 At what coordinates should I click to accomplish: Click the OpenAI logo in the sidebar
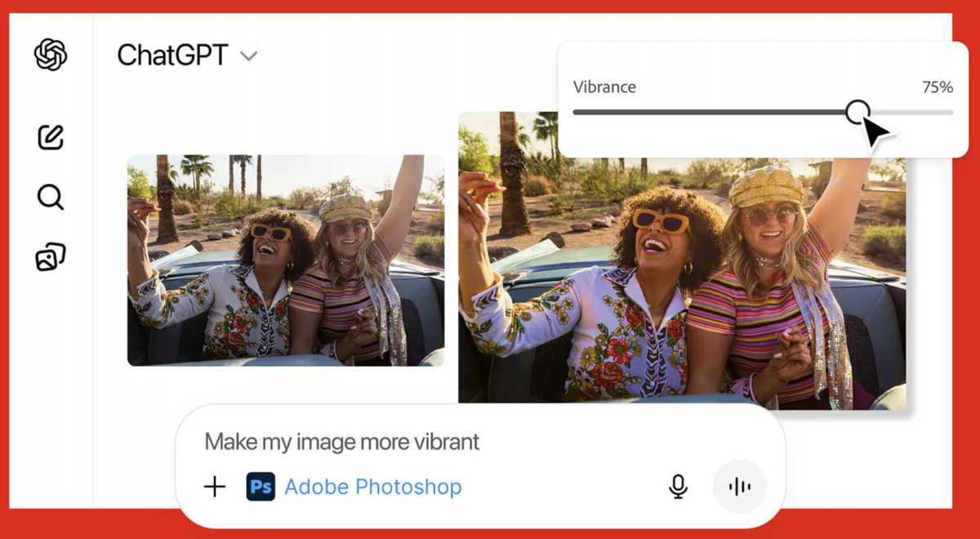pos(49,53)
